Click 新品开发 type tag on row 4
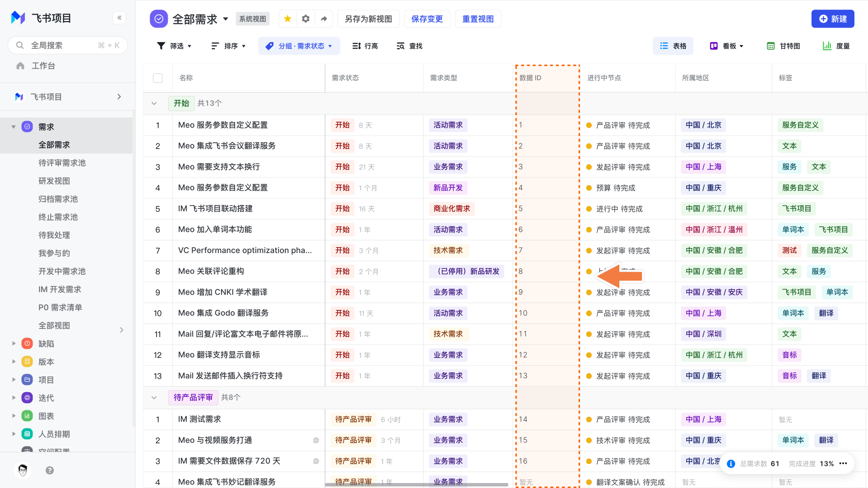This screenshot has height=488, width=868. coord(448,188)
